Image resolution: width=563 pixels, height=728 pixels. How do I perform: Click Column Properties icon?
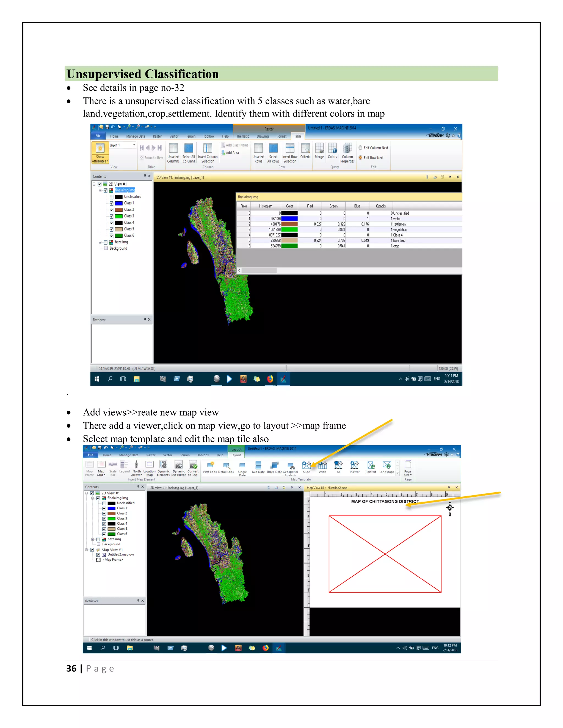tap(347, 149)
